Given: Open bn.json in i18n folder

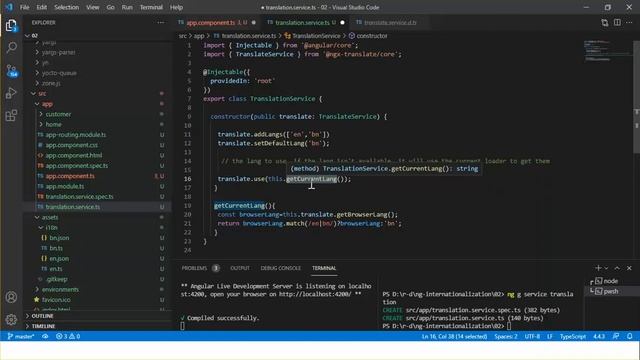Looking at the screenshot, I should coord(59,238).
